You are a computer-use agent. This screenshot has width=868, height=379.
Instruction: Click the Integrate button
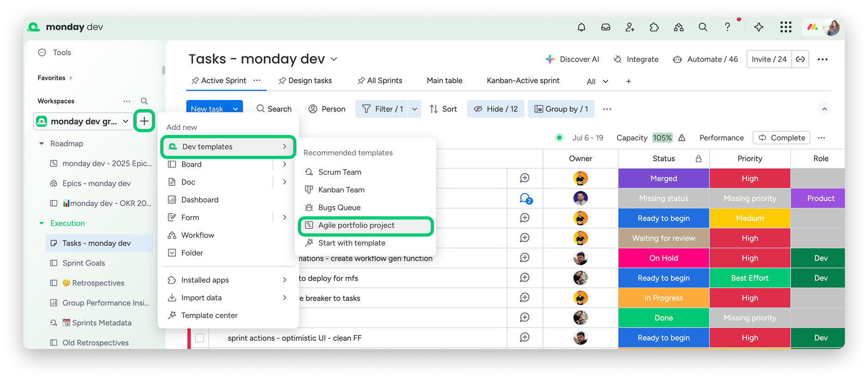click(x=636, y=59)
